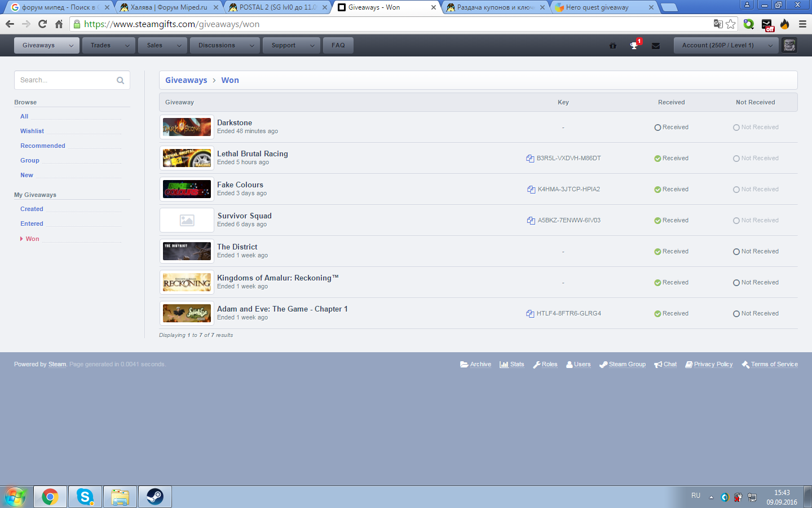Mark Darkstone as Received
The image size is (812, 508).
pyautogui.click(x=671, y=128)
